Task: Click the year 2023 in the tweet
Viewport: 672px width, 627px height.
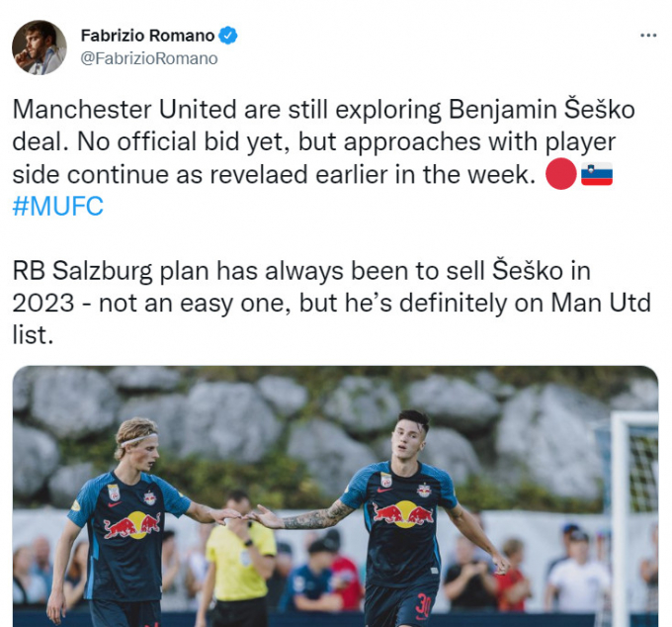Action: coord(43,304)
